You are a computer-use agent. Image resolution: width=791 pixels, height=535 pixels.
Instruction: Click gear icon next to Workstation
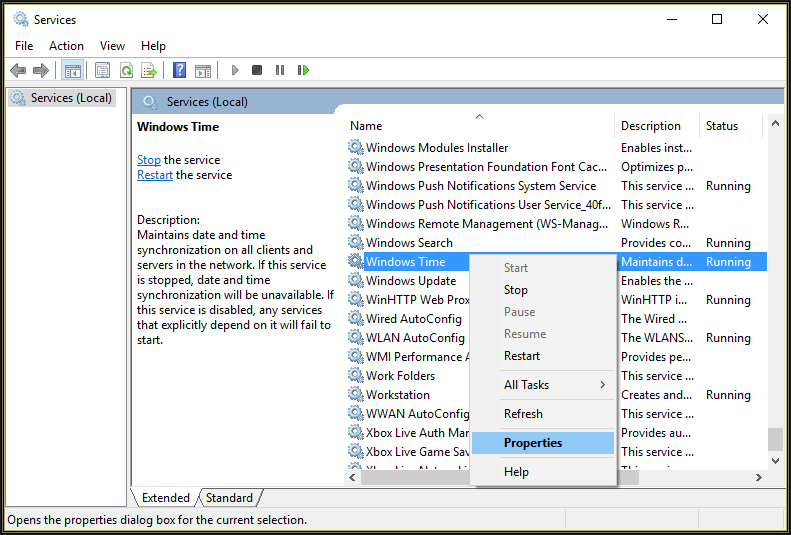click(356, 394)
